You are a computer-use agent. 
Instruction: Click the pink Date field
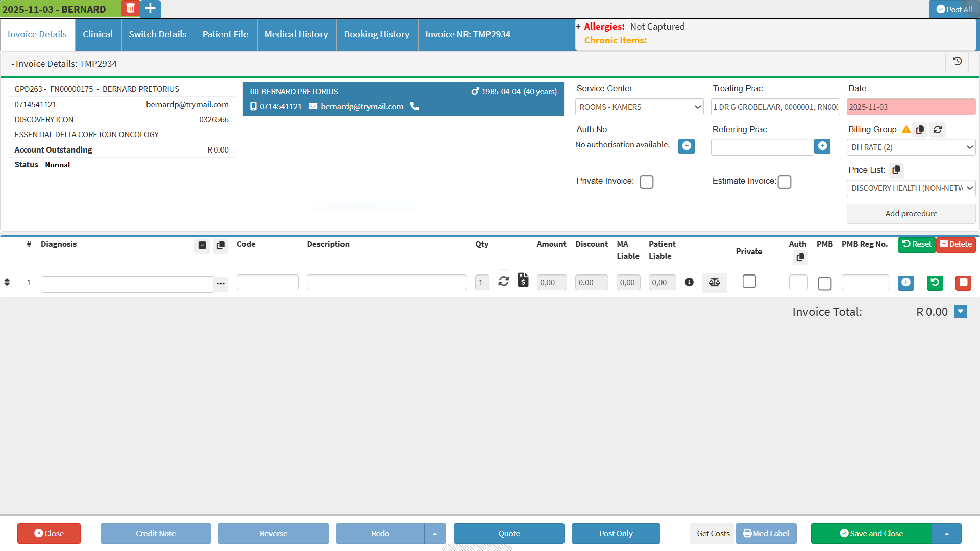pos(911,107)
